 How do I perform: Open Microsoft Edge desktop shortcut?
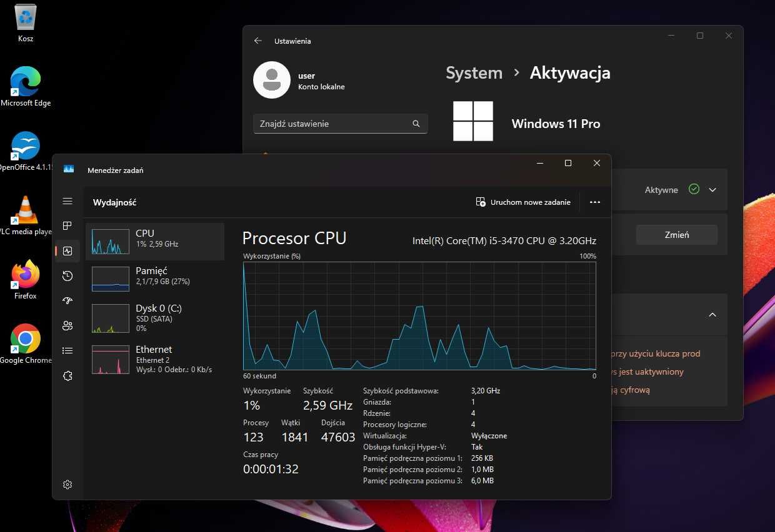(26, 87)
